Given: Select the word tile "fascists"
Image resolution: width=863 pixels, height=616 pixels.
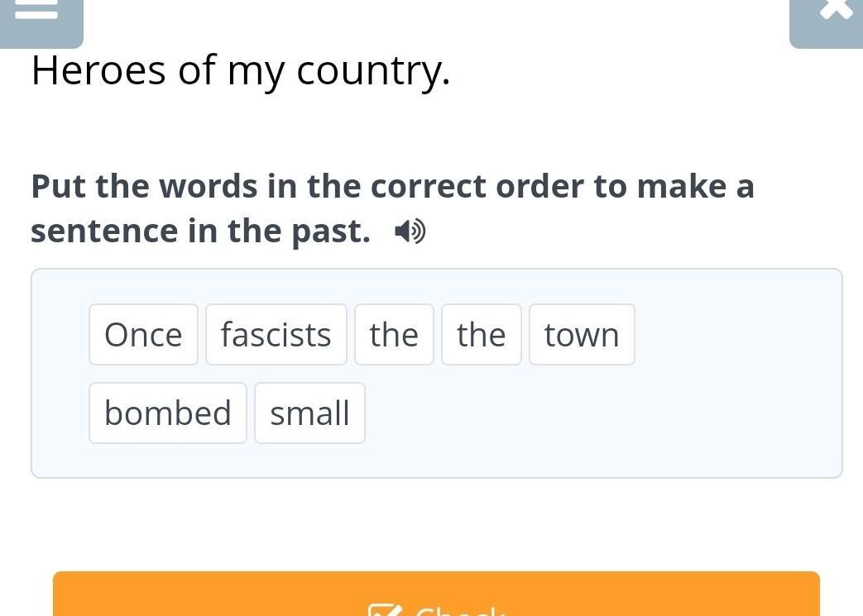Looking at the screenshot, I should tap(276, 334).
